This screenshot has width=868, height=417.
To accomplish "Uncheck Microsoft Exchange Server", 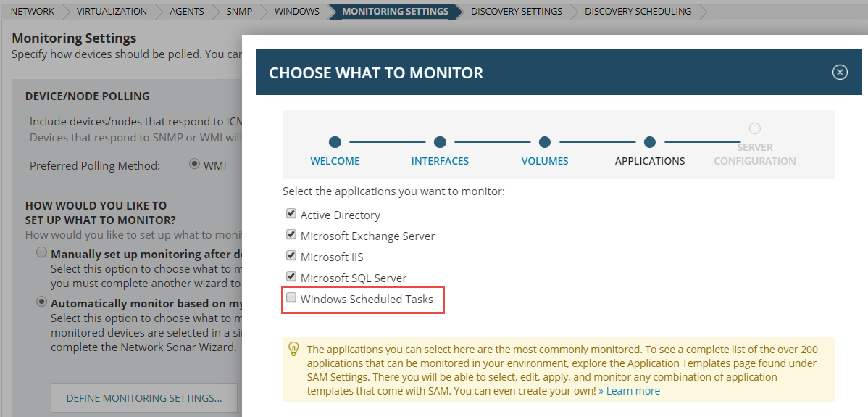I will pyautogui.click(x=291, y=235).
